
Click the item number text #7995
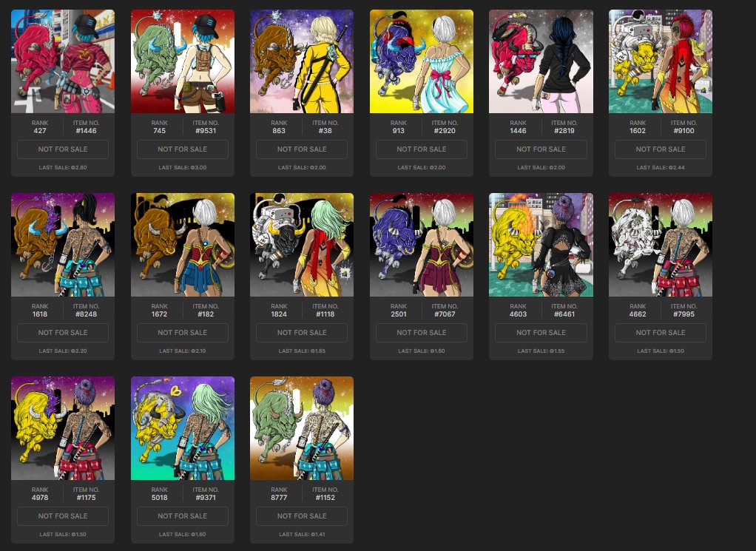(684, 314)
